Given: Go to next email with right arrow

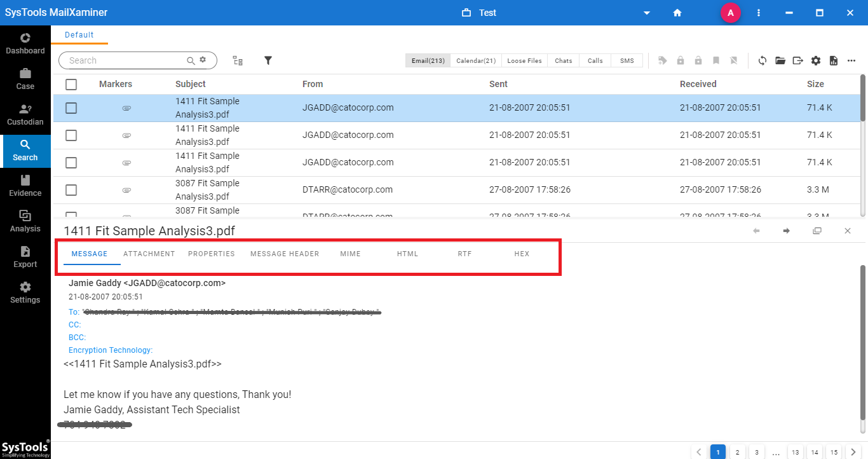Looking at the screenshot, I should 787,231.
